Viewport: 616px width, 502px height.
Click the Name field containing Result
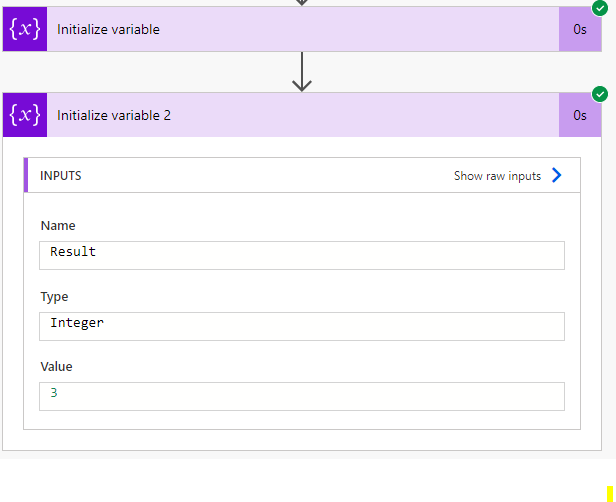pyautogui.click(x=302, y=255)
